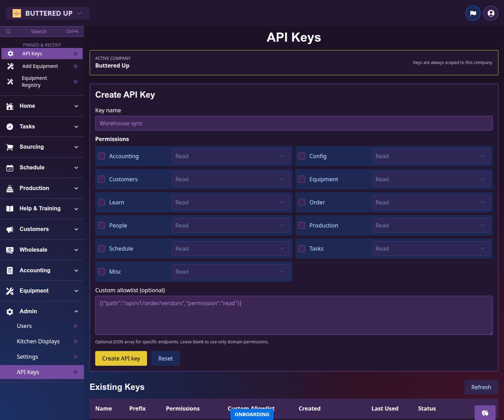Screen dimensions: 504x420
Task: Open the flag notifications icon
Action: point(473,13)
